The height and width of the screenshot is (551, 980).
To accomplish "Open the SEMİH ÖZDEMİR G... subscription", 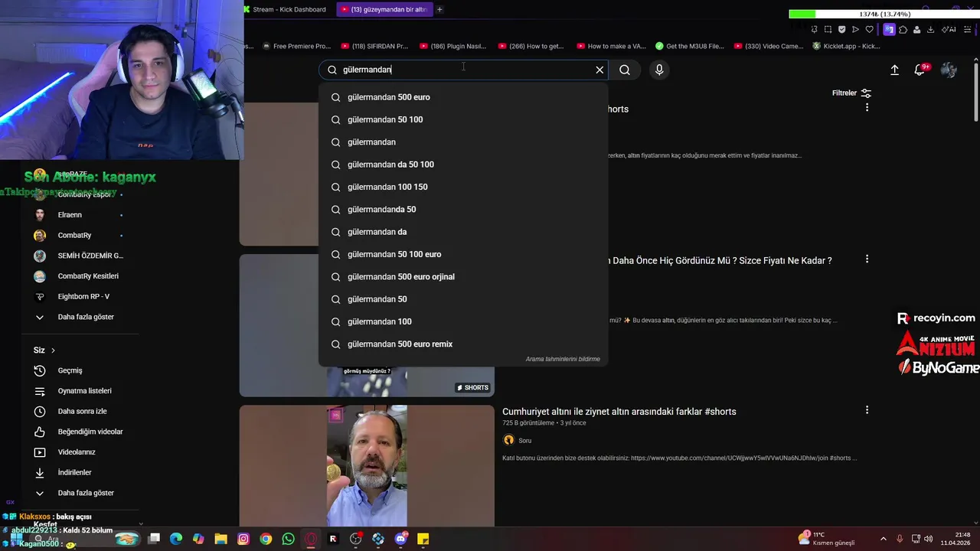I will 80,256.
